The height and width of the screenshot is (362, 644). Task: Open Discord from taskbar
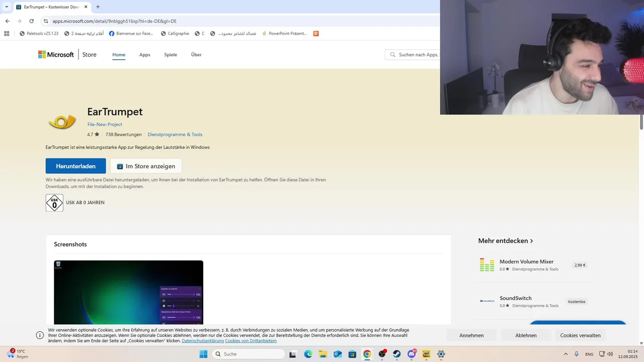(x=412, y=354)
